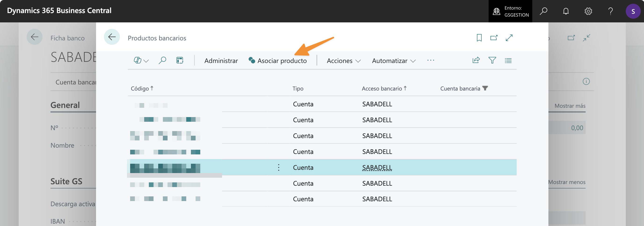Image resolution: width=644 pixels, height=226 pixels.
Task: Search the Productos bancarios list
Action: coord(162,60)
